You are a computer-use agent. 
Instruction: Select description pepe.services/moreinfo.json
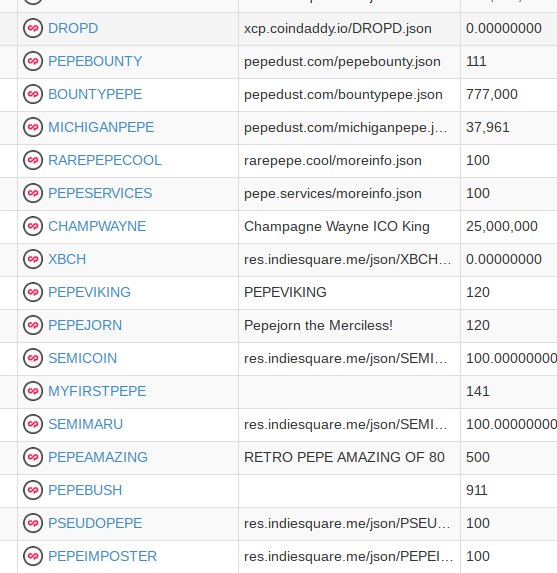(x=333, y=193)
